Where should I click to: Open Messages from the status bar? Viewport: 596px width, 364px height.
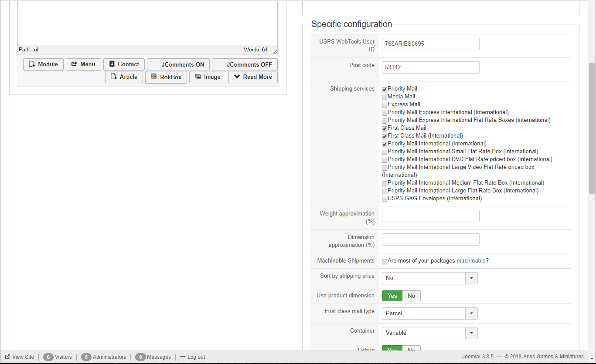153,357
